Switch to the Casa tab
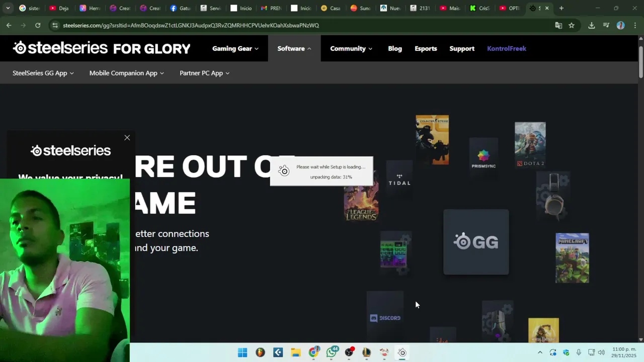 331,8
